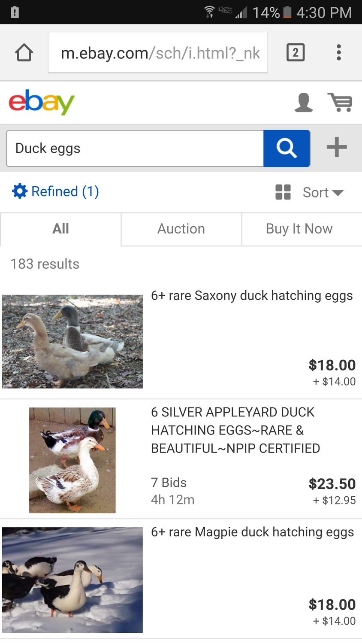362x644 pixels.
Task: Open Silver Appleyard duck eggs listing title
Action: pyautogui.click(x=235, y=430)
